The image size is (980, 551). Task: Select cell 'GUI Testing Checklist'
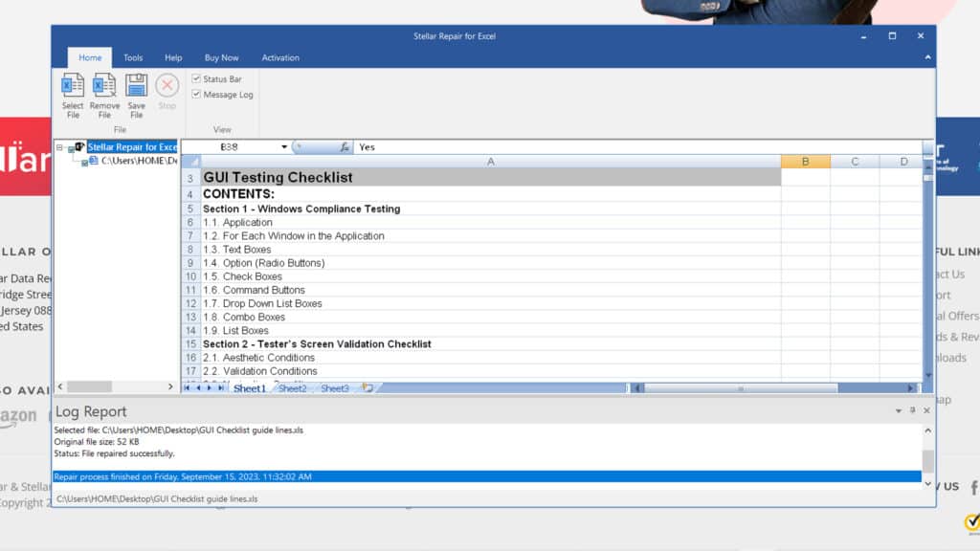(x=491, y=177)
